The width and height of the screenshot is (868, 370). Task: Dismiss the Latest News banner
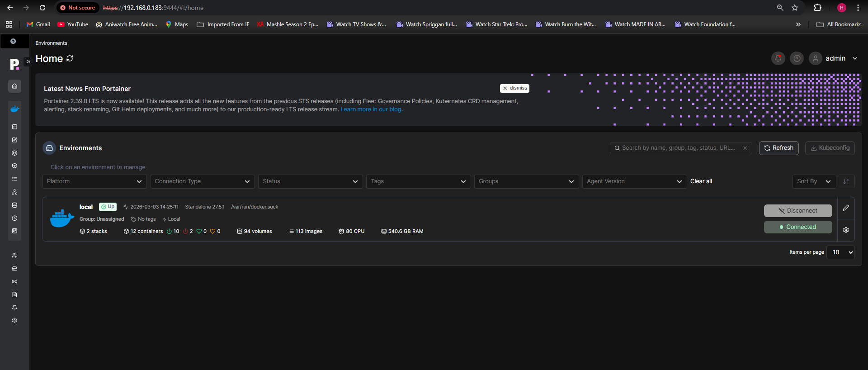pyautogui.click(x=514, y=88)
